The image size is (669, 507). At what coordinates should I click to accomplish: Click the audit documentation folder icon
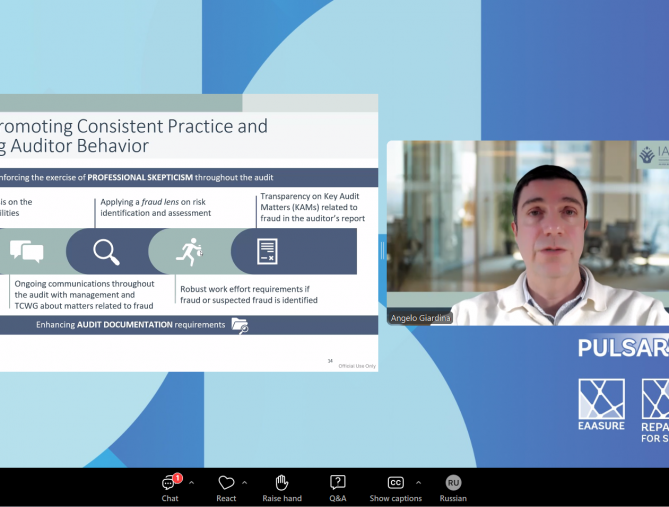239,325
